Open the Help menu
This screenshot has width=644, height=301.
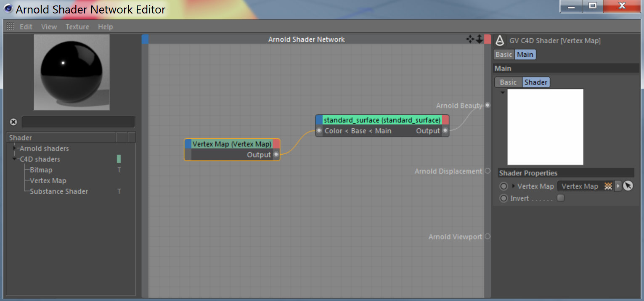(105, 26)
